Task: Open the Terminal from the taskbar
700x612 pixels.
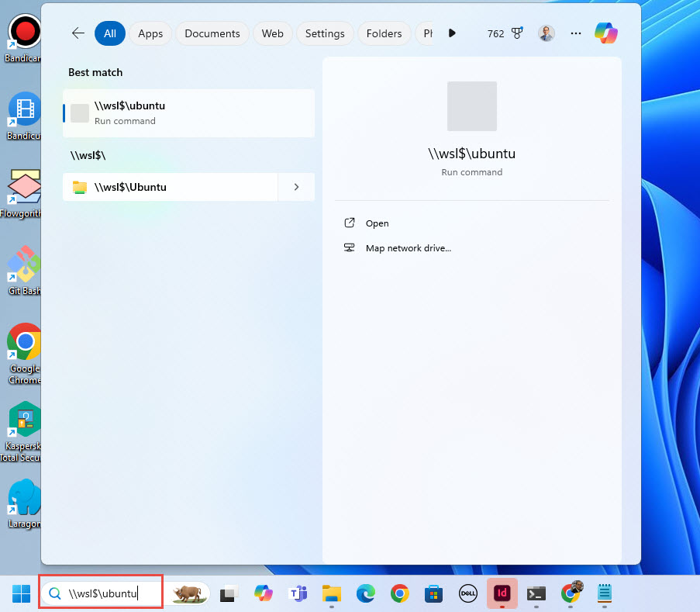Action: coord(536,593)
